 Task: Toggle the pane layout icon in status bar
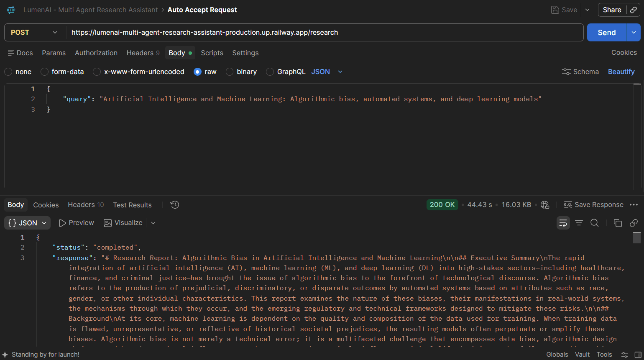pos(638,355)
